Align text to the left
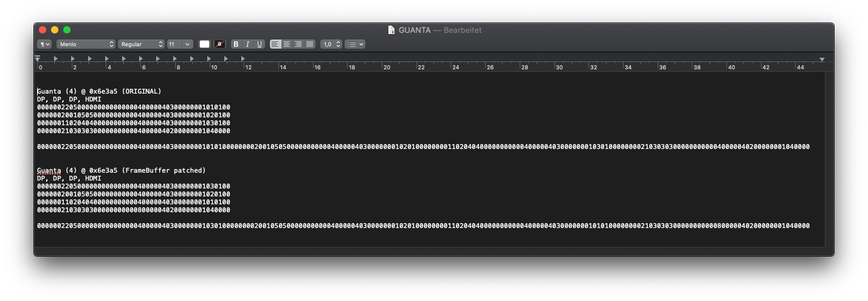This screenshot has height=301, width=868. 275,44
